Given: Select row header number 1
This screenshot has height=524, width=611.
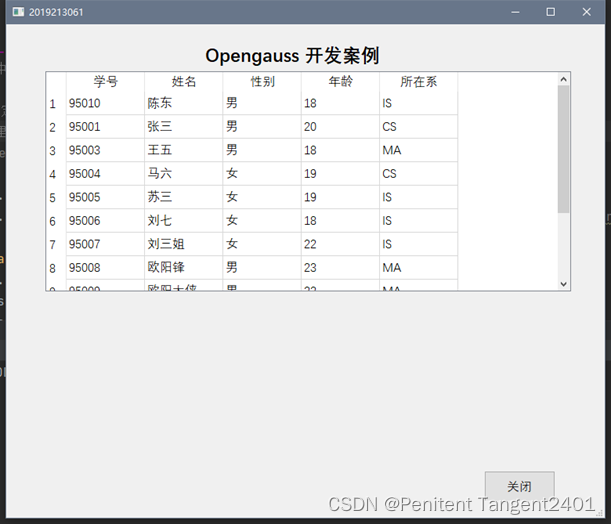Looking at the screenshot, I should pyautogui.click(x=56, y=103).
